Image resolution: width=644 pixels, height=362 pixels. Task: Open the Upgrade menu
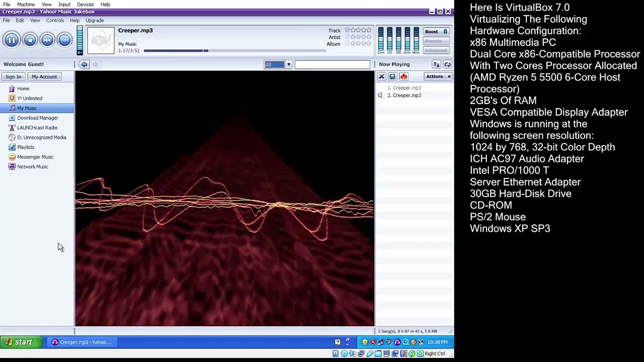[x=95, y=21]
